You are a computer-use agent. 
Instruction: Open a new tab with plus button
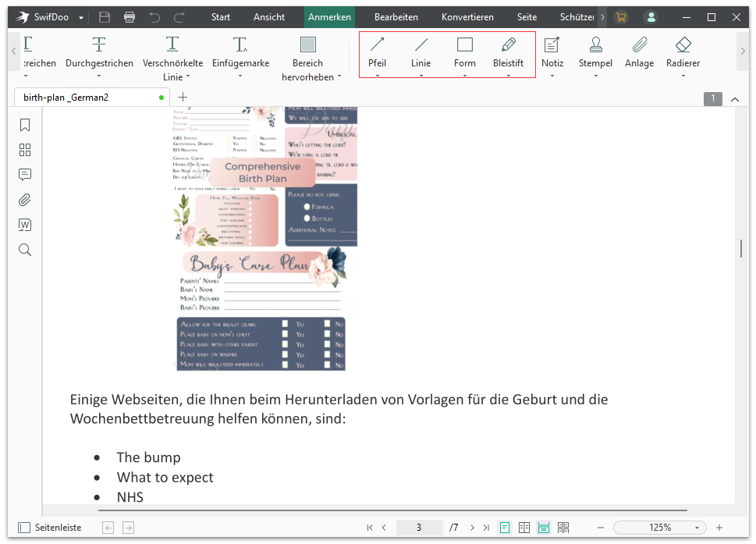tap(183, 98)
